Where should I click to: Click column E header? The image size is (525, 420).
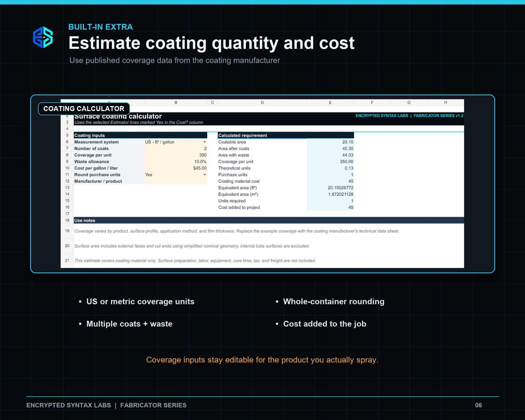click(x=330, y=103)
